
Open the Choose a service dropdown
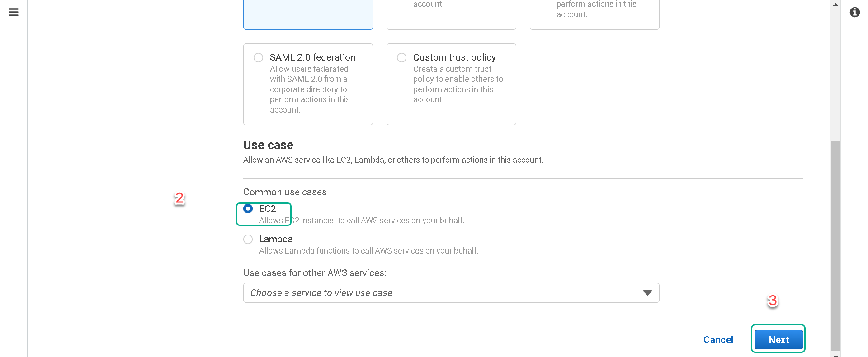point(451,293)
